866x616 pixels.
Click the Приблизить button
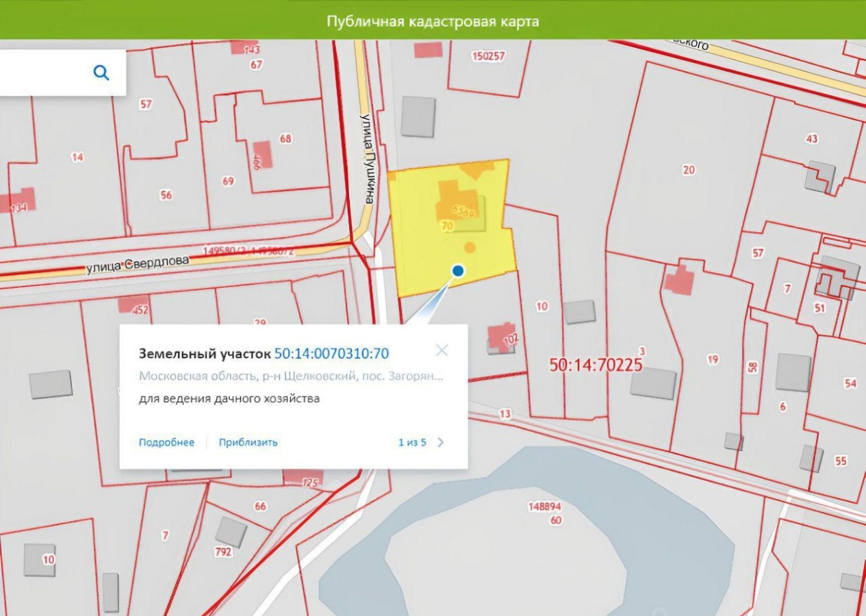pyautogui.click(x=248, y=442)
